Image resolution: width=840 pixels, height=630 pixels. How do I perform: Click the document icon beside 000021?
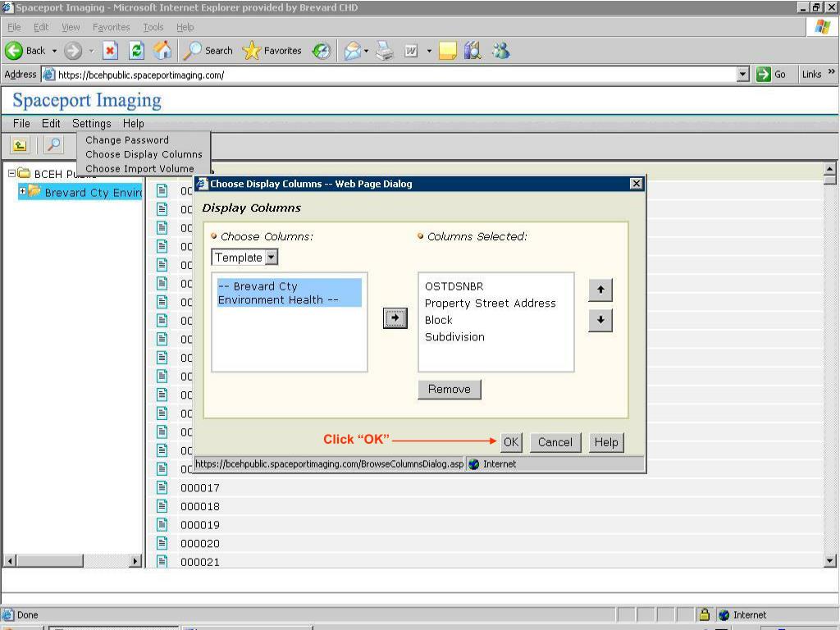point(162,561)
